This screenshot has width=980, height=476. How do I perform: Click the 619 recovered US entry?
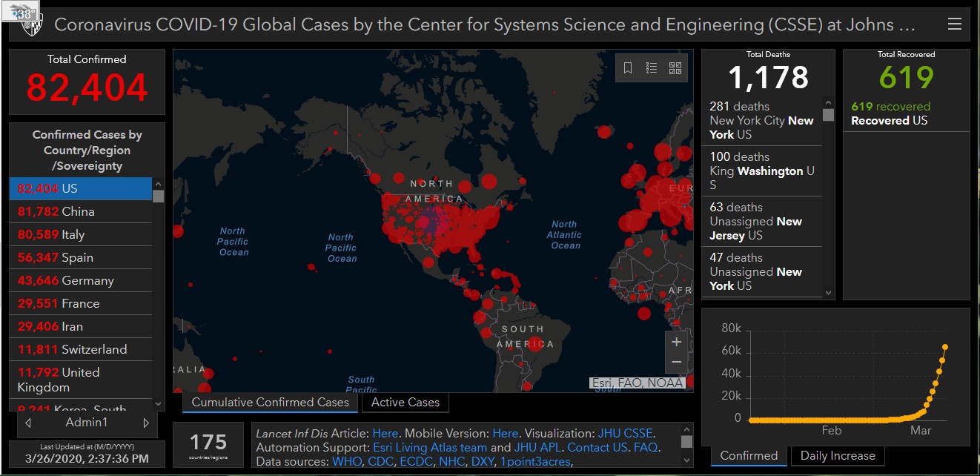pyautogui.click(x=906, y=114)
